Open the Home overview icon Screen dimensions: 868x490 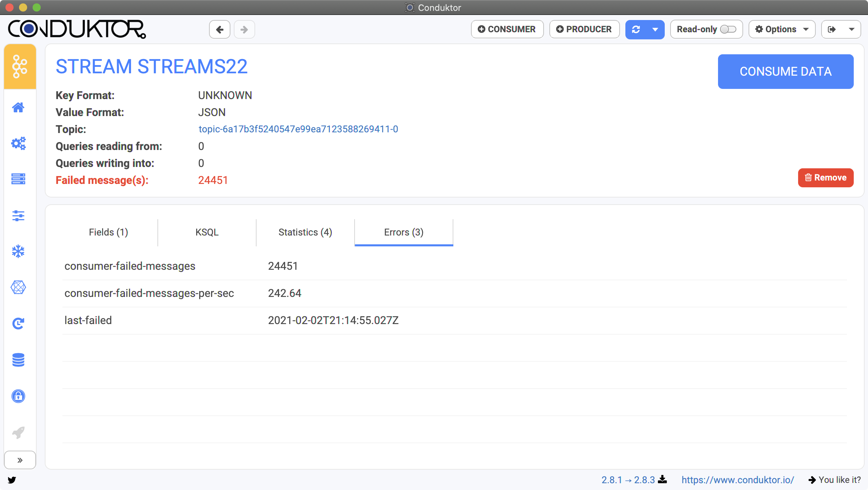point(18,108)
